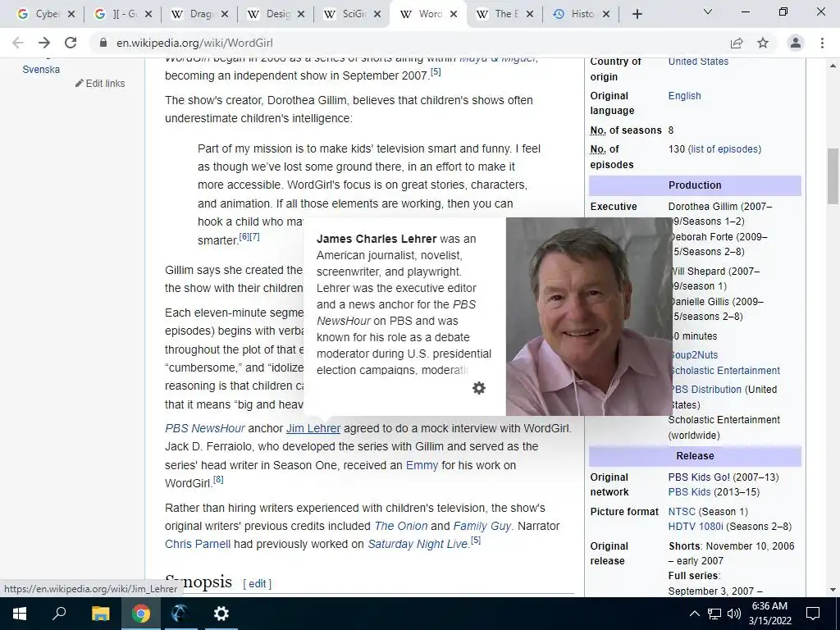
Task: Open the Emmy link
Action: tap(422, 466)
